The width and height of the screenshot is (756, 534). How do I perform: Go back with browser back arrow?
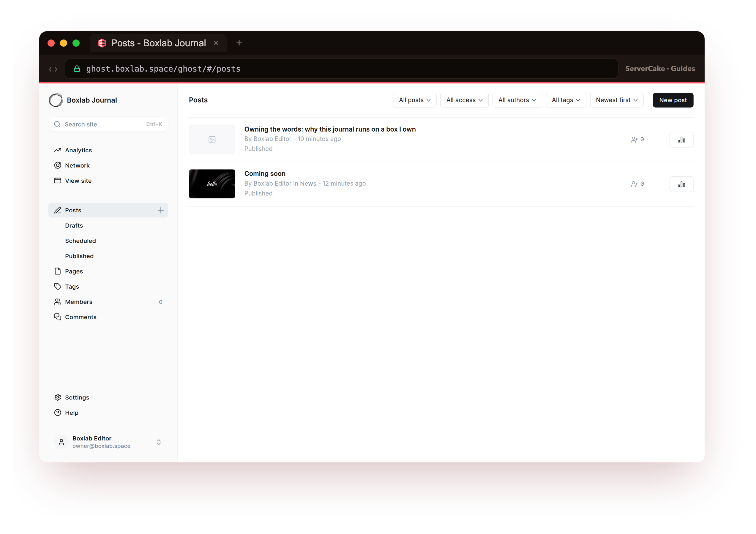[x=50, y=69]
